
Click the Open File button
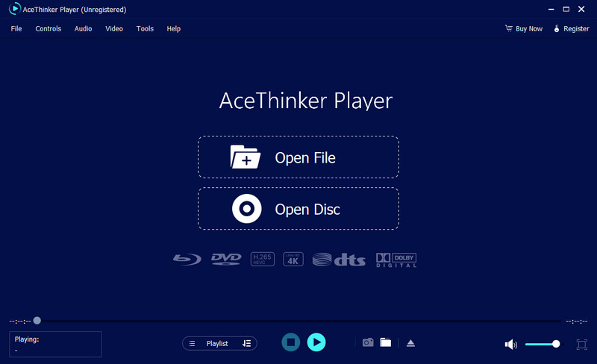pyautogui.click(x=298, y=157)
